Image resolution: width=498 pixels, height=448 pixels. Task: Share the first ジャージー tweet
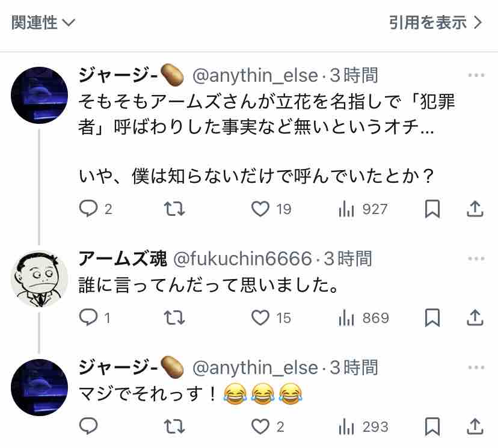coord(475,209)
